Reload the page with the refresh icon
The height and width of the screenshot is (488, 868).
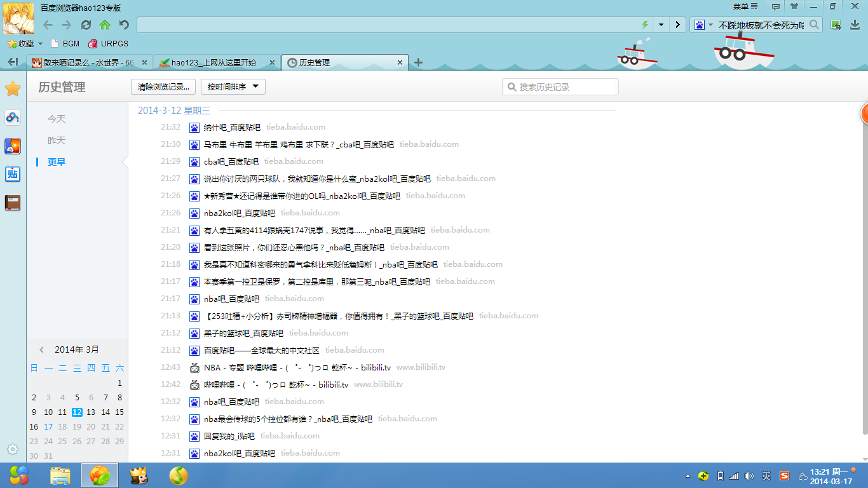[x=86, y=25]
